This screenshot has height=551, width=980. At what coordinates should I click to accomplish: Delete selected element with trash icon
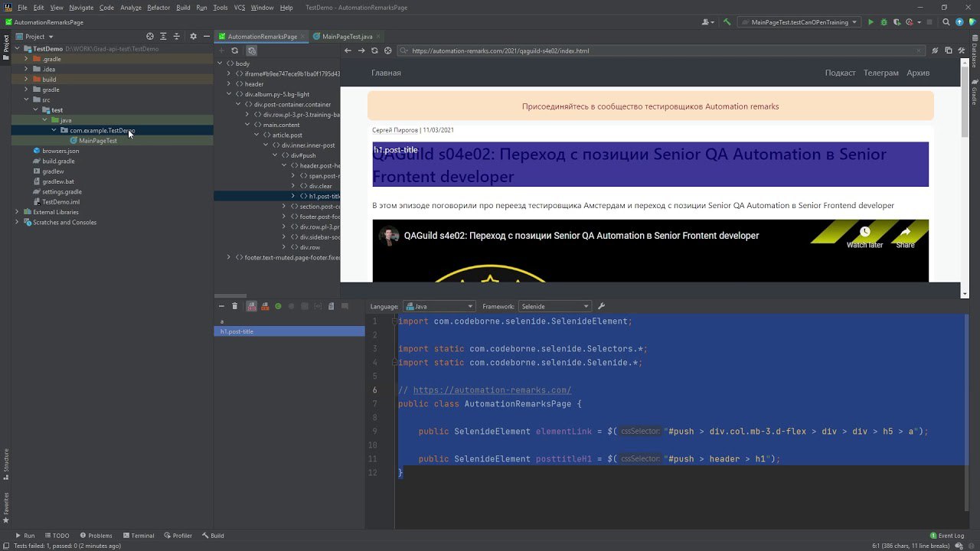(234, 306)
